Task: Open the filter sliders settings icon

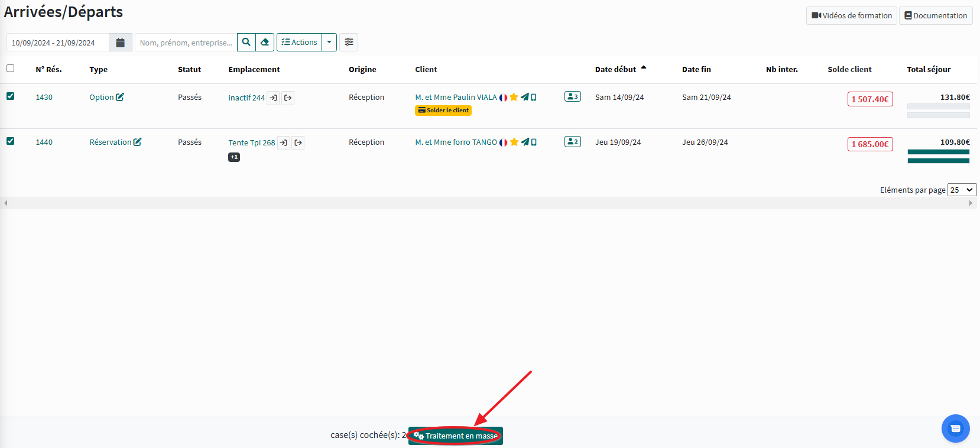Action: tap(349, 43)
